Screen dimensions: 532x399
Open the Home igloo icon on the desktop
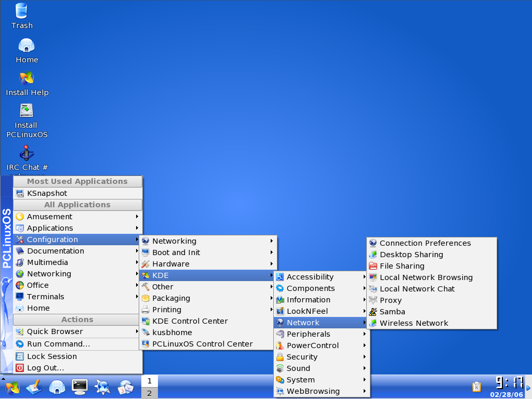pyautogui.click(x=26, y=50)
